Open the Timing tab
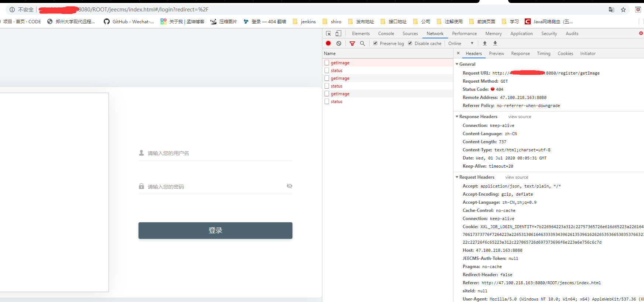The width and height of the screenshot is (644, 302). [x=544, y=54]
